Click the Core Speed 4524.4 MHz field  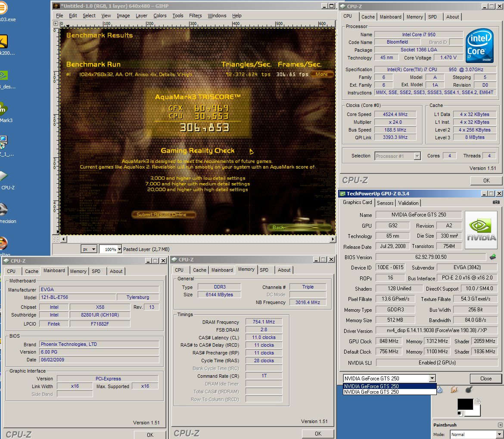395,114
